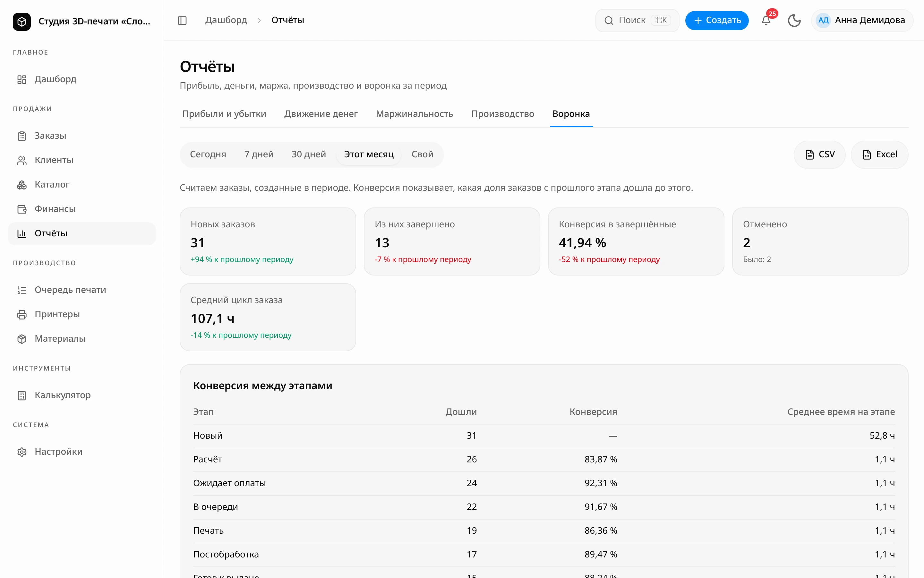Click the Калькулятор calculator icon
Image resolution: width=924 pixels, height=578 pixels.
click(x=22, y=395)
